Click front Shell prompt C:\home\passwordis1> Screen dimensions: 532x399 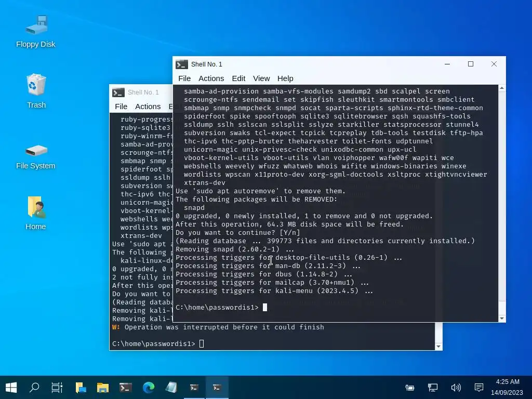217,308
